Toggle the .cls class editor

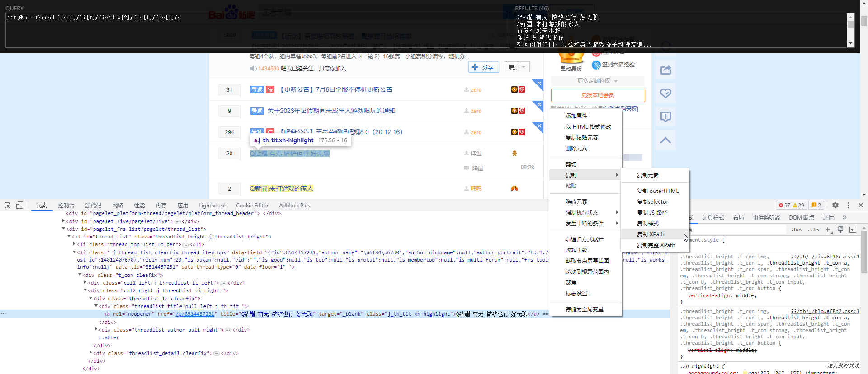[814, 229]
